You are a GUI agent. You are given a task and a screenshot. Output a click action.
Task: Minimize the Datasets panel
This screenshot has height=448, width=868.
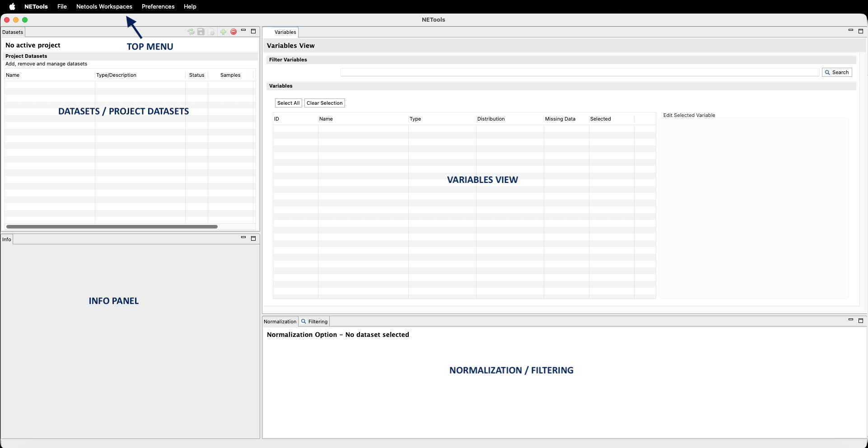coord(243,31)
